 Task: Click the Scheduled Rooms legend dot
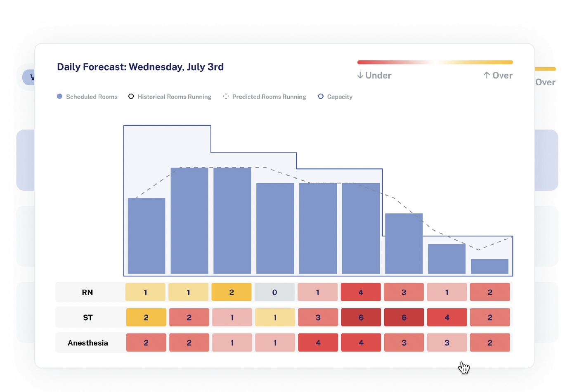pyautogui.click(x=59, y=97)
